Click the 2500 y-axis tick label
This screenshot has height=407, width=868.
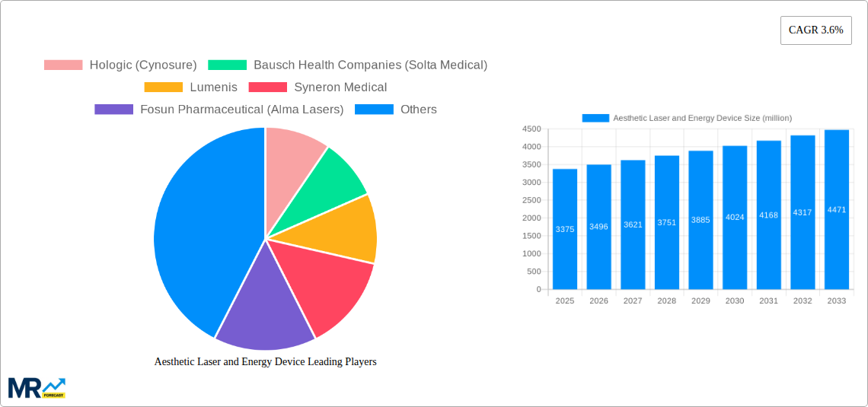531,200
